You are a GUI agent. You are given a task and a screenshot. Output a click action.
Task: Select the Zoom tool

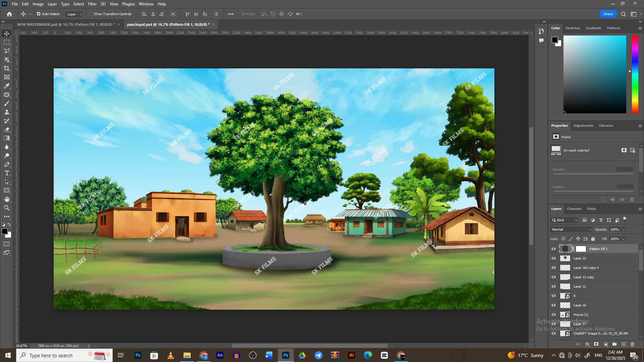[x=7, y=208]
